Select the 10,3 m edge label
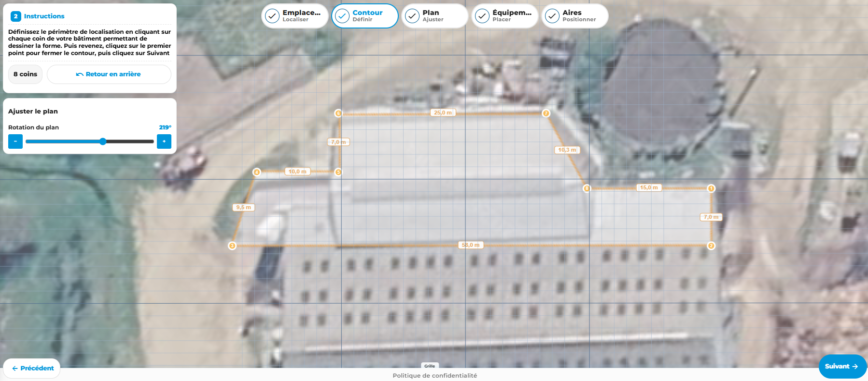 coord(567,150)
